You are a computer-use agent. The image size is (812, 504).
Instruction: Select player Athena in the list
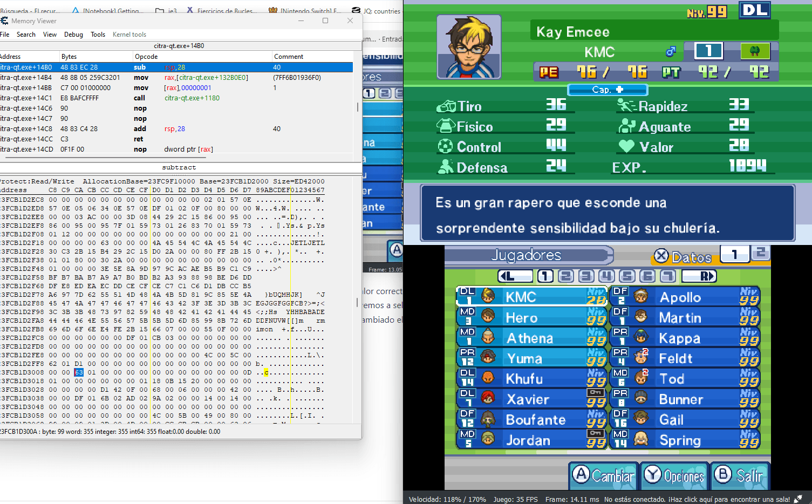(x=533, y=338)
